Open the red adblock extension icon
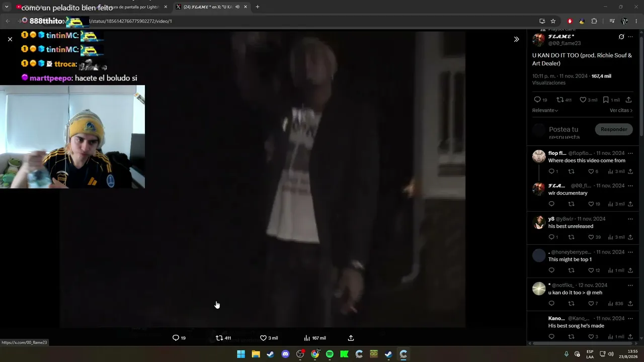This screenshot has width=644, height=362. coord(570,21)
